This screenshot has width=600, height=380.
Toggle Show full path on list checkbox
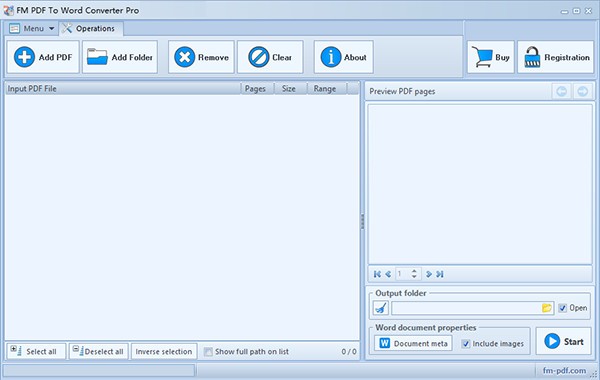click(x=208, y=351)
